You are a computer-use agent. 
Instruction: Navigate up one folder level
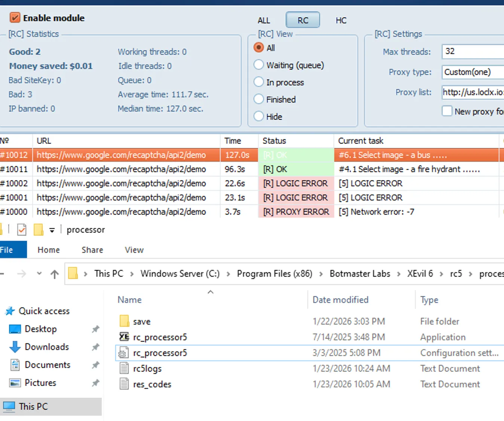[55, 273]
